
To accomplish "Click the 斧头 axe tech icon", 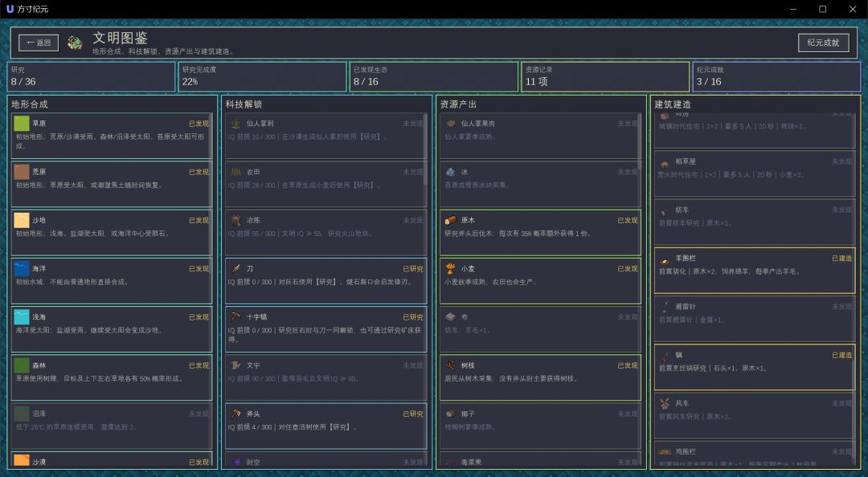I will coord(235,414).
